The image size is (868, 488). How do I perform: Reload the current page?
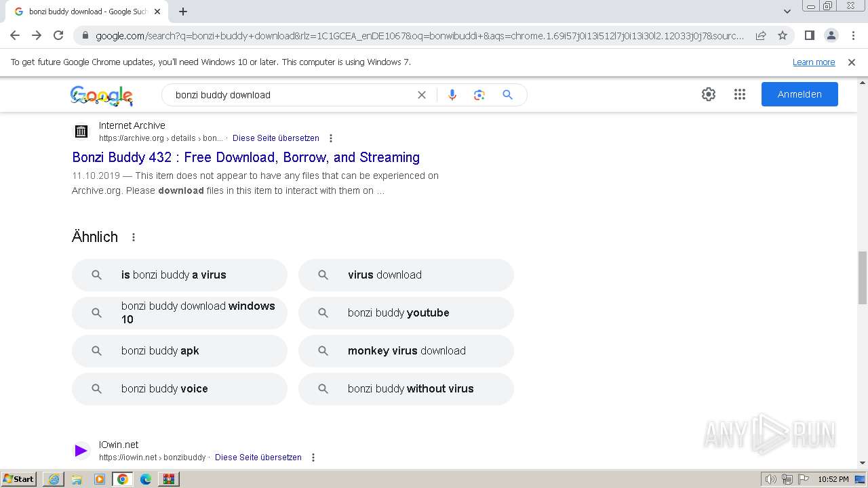58,35
